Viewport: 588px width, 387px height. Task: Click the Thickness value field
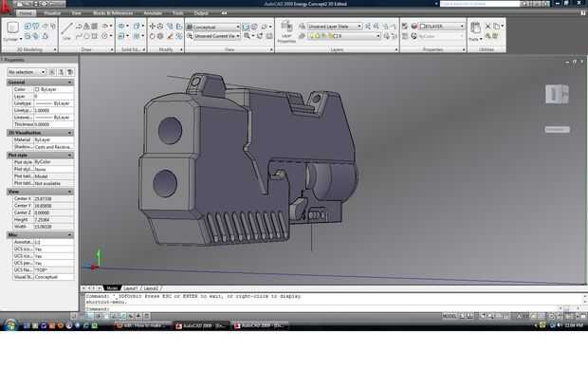54,124
